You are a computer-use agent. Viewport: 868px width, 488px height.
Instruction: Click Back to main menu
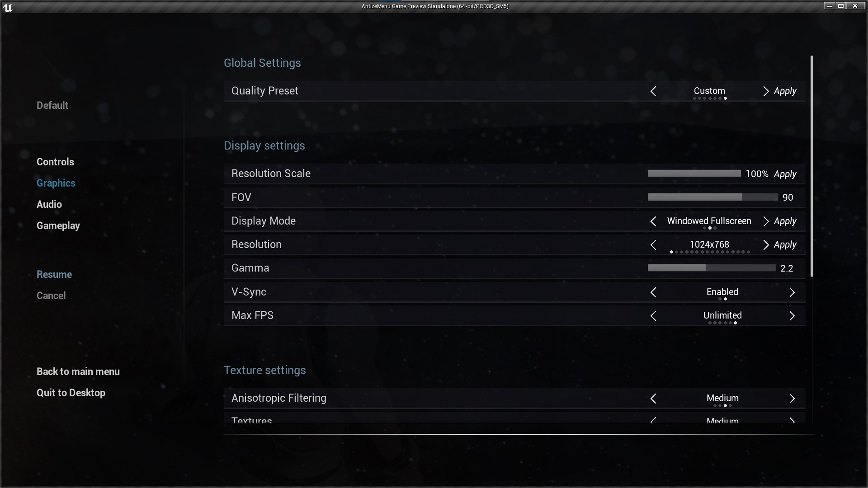(78, 371)
